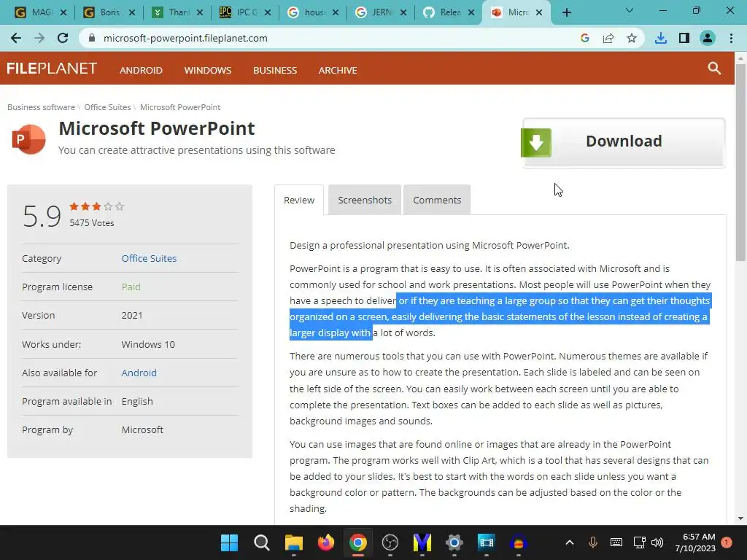
Task: Select the Review tab
Action: (299, 200)
